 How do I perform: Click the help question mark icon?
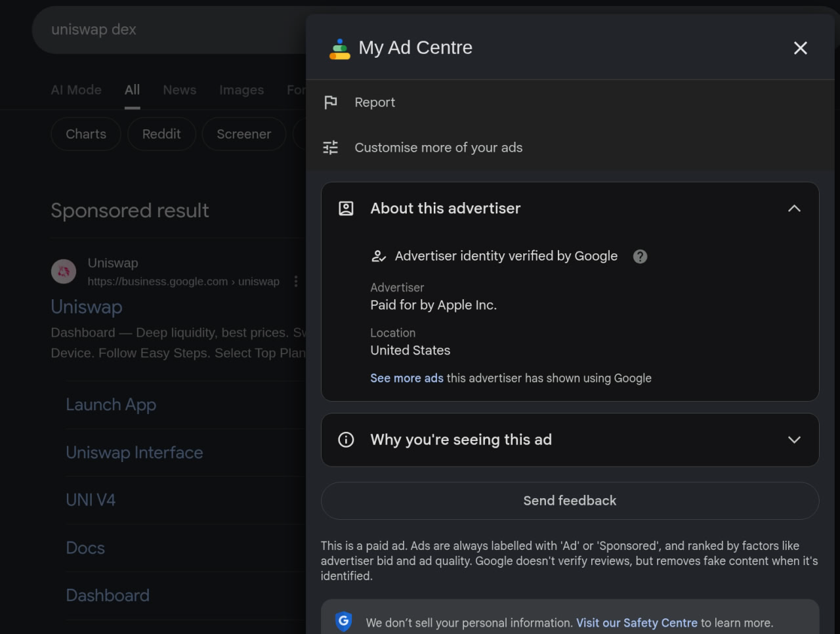pyautogui.click(x=640, y=257)
